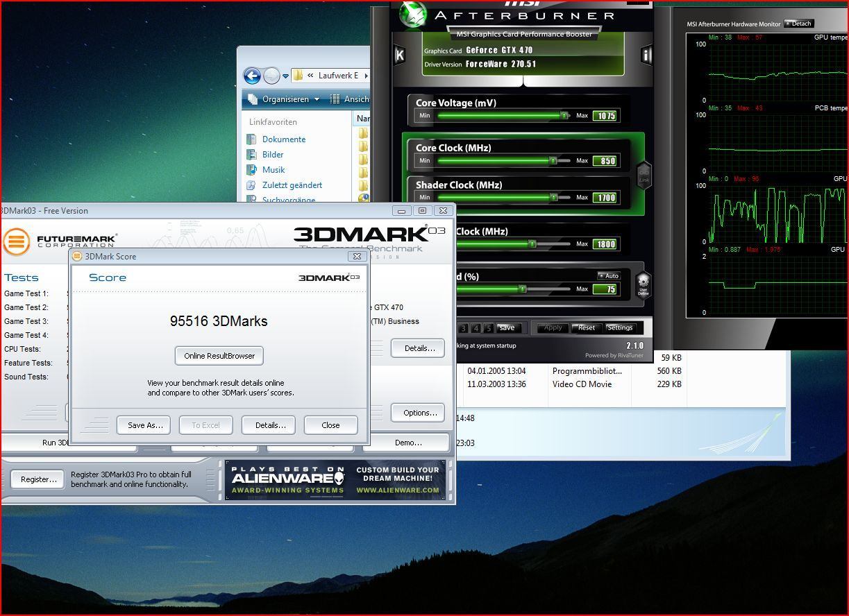849x616 pixels.
Task: Expand the Laufwerk E breadcrumb arrow
Action: pos(366,75)
